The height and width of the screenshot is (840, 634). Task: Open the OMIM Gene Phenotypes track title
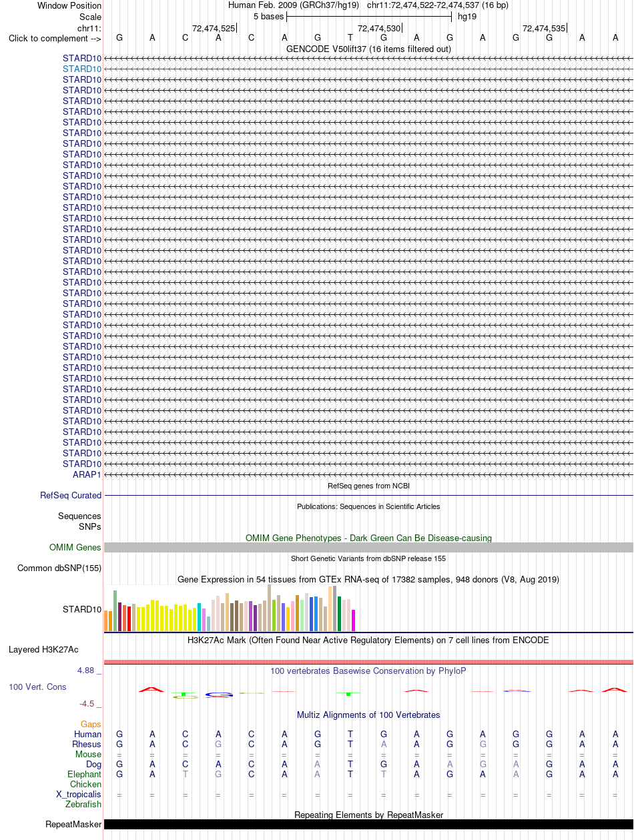[x=368, y=538]
